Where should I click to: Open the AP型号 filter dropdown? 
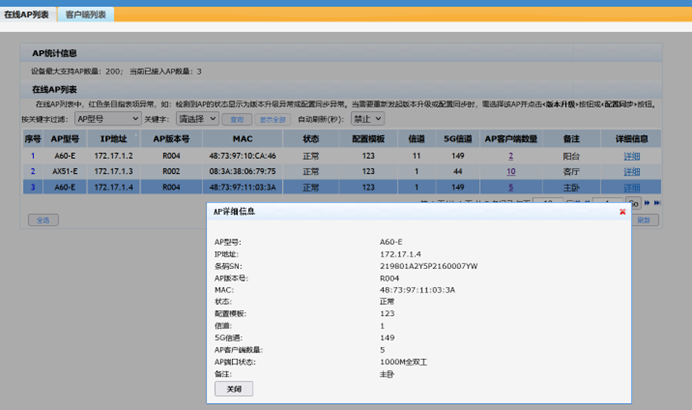pyautogui.click(x=108, y=119)
